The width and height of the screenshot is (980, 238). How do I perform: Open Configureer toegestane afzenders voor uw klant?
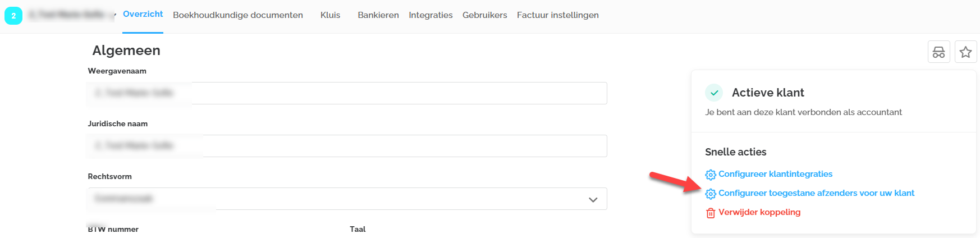tap(816, 193)
